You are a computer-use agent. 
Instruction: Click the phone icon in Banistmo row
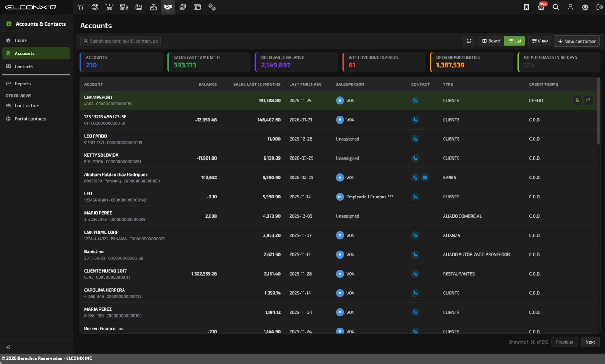point(415,254)
